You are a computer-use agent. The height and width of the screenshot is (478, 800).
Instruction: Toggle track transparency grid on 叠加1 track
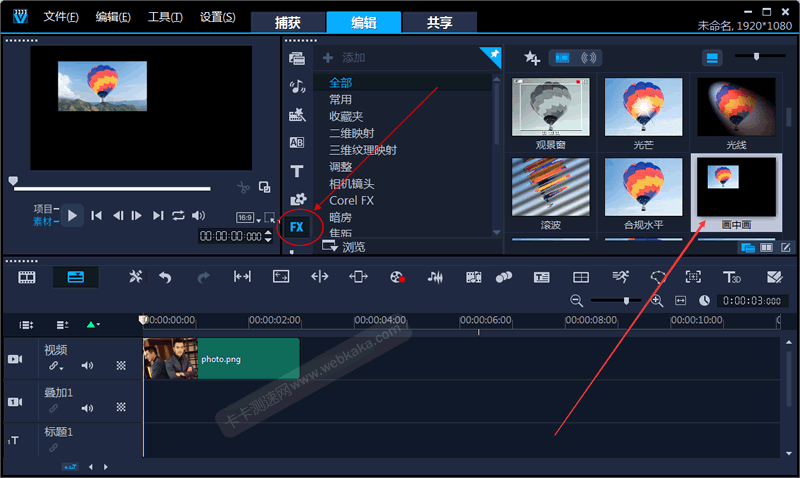coord(121,407)
